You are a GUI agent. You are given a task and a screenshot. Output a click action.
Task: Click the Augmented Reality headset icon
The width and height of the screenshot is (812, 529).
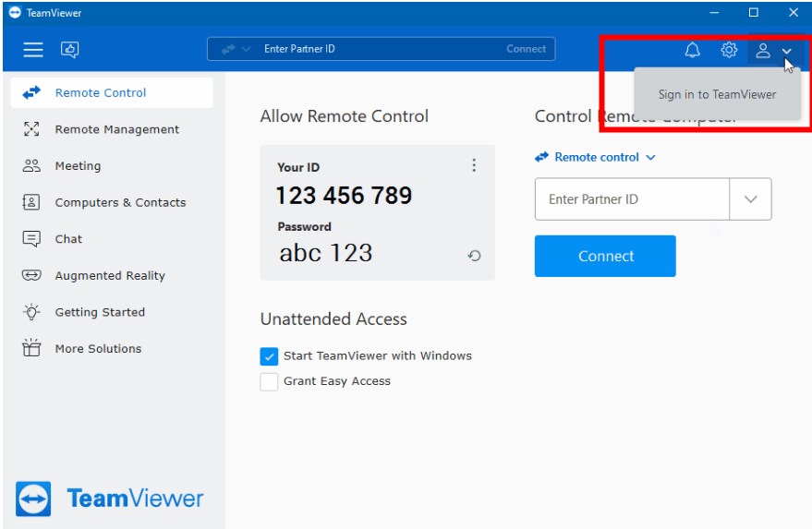click(x=31, y=275)
